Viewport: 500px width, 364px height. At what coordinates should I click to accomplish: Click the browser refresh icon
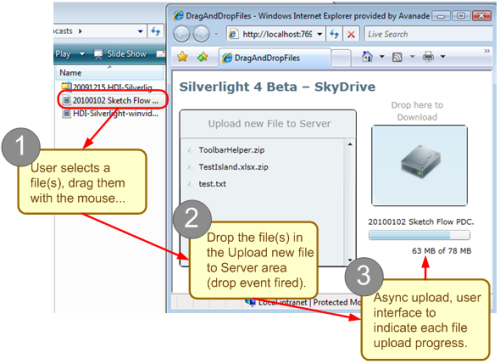point(334,34)
